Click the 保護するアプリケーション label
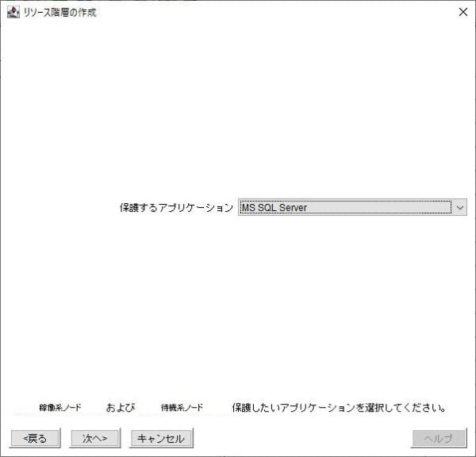The width and height of the screenshot is (476, 457). (x=176, y=208)
